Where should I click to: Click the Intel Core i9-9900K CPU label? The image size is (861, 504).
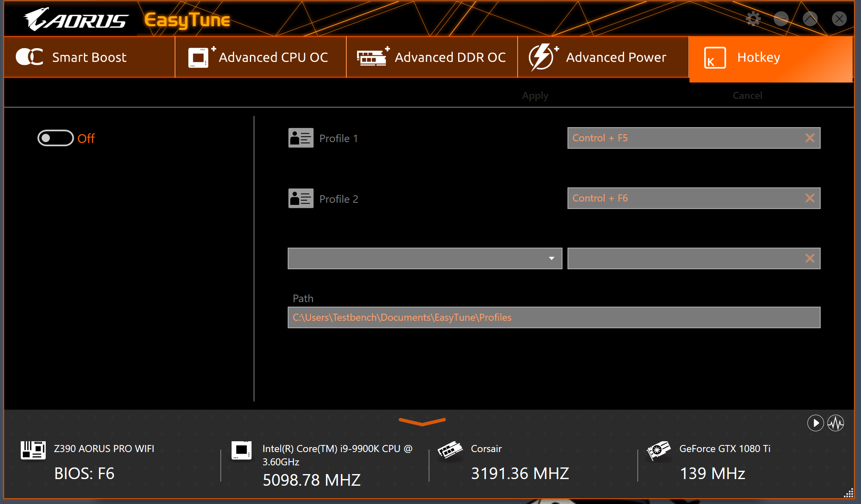coord(337,455)
